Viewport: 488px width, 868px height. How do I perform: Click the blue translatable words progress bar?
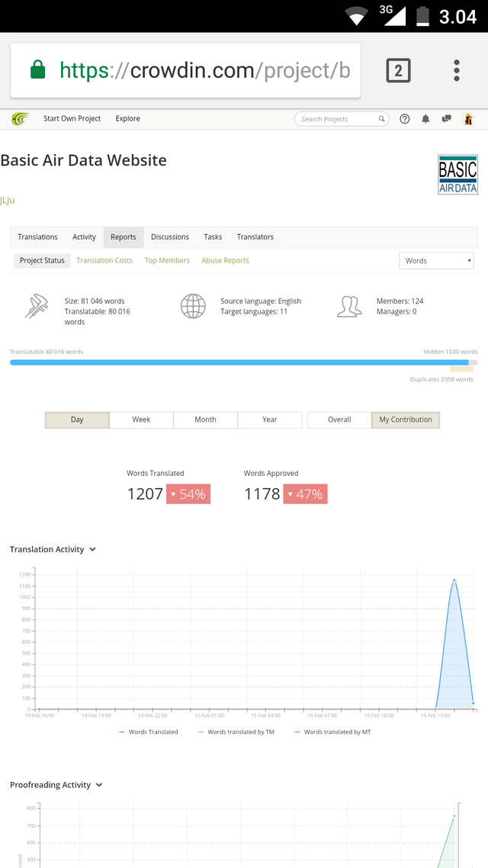click(239, 362)
